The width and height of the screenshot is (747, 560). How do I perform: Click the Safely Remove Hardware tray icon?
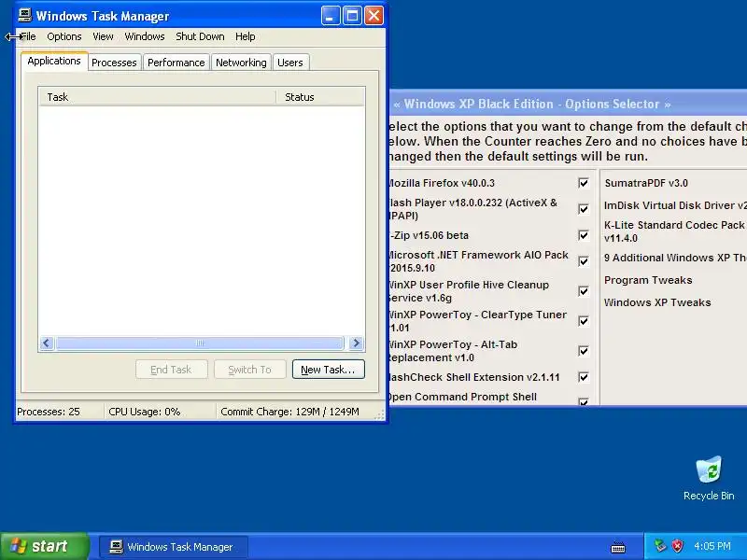pyautogui.click(x=660, y=546)
